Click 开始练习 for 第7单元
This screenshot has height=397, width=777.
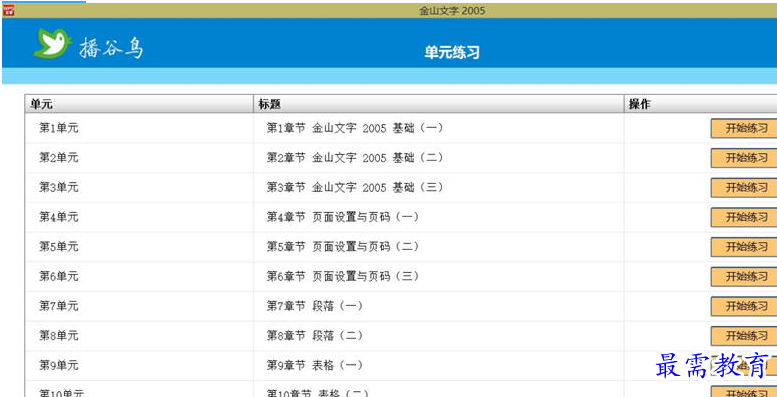(744, 306)
